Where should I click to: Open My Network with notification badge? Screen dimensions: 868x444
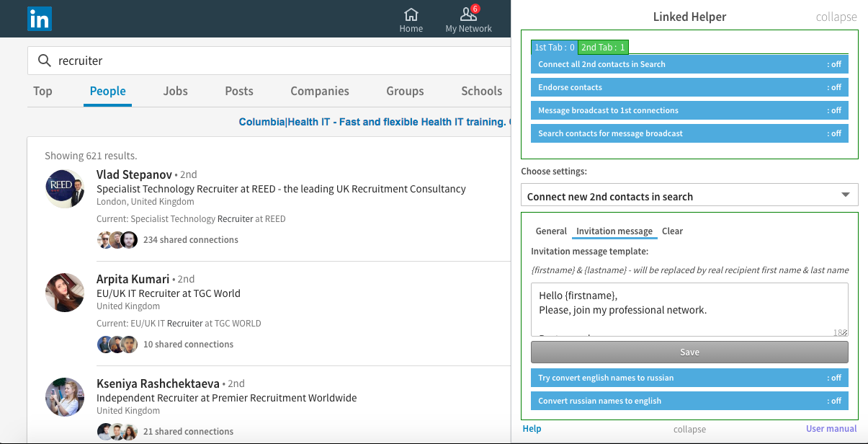[x=468, y=20]
